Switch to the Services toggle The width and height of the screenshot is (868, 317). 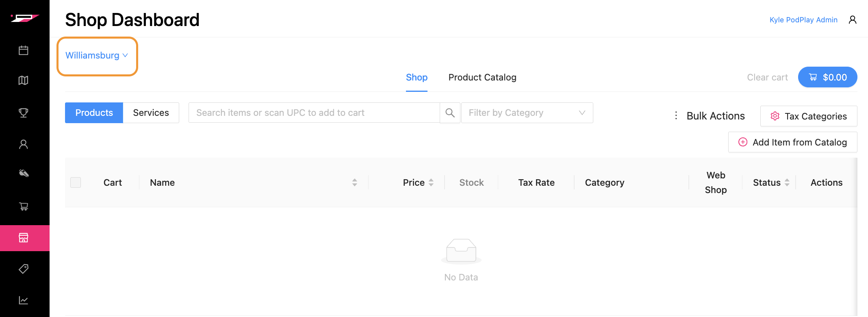[151, 113]
